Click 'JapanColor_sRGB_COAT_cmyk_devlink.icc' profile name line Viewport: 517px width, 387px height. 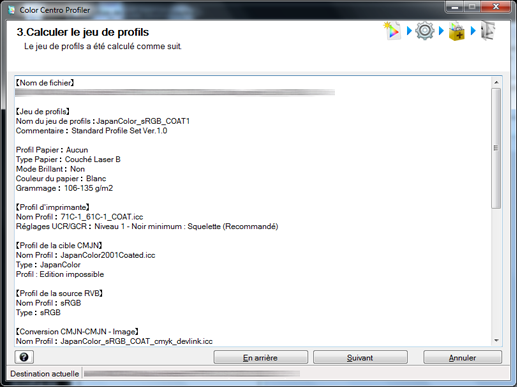[114, 341]
